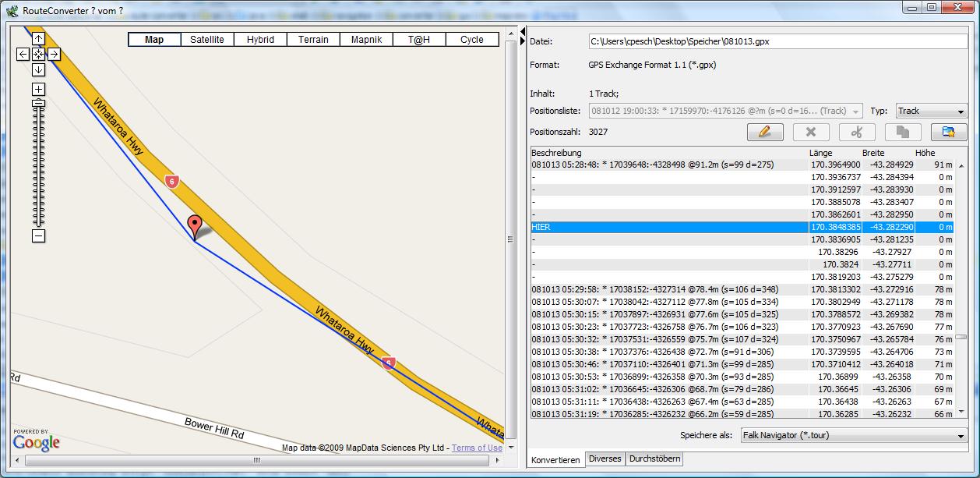This screenshot has height=478, width=980.
Task: Click the map zoom level slider handle
Action: tap(38, 103)
